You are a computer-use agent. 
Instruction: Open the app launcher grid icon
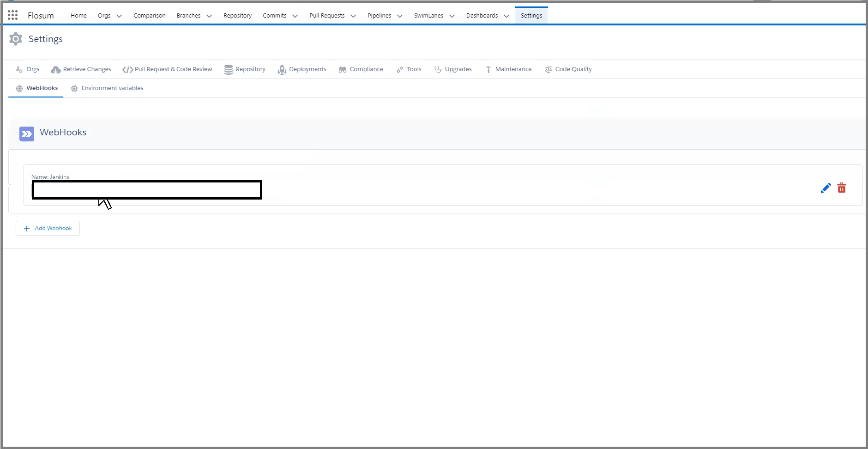pyautogui.click(x=13, y=15)
